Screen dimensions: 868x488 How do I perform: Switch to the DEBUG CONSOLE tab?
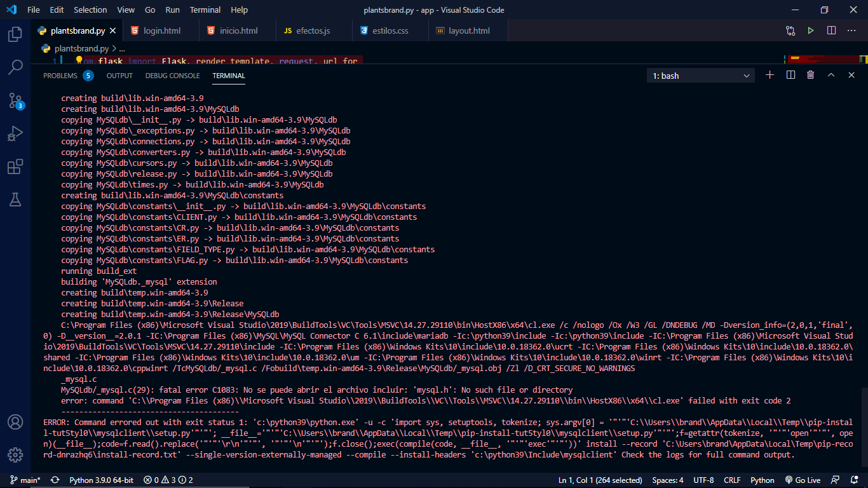click(172, 76)
